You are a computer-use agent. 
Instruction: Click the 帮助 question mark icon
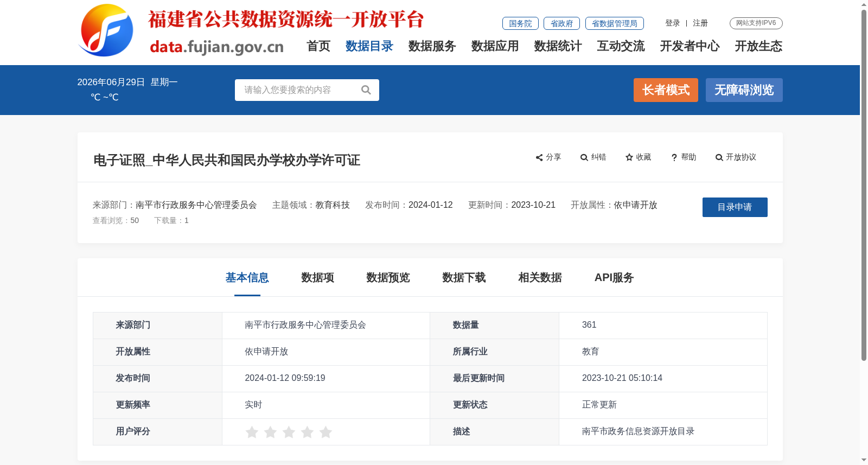(x=674, y=157)
